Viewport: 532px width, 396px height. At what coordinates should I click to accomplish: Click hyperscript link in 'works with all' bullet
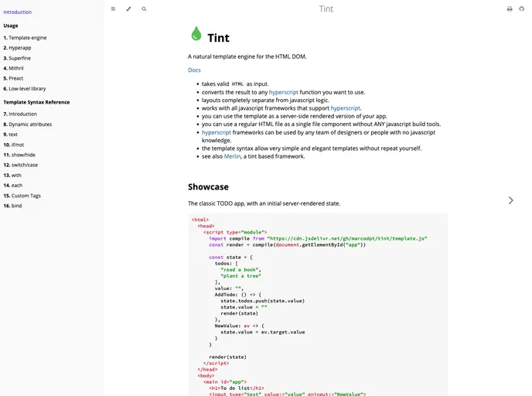(346, 108)
